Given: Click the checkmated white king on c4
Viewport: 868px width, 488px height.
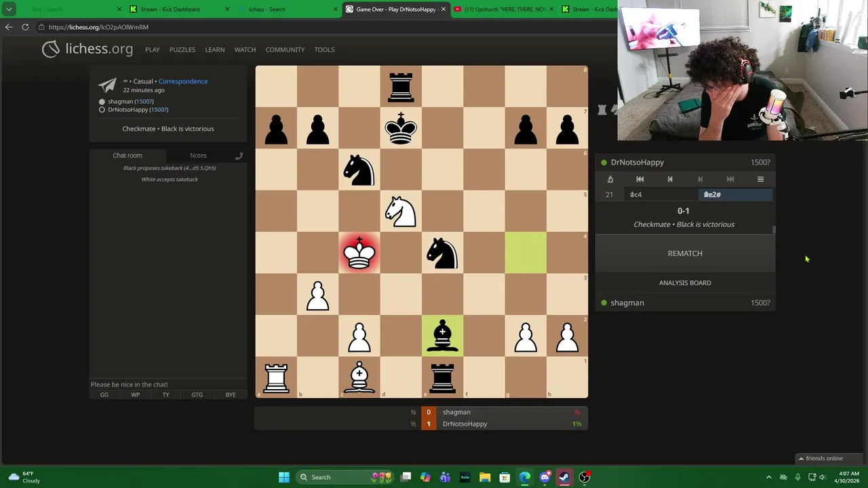Looking at the screenshot, I should (x=359, y=253).
